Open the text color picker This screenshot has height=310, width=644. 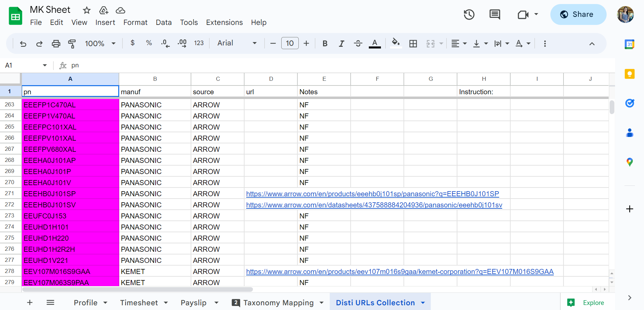click(x=375, y=43)
